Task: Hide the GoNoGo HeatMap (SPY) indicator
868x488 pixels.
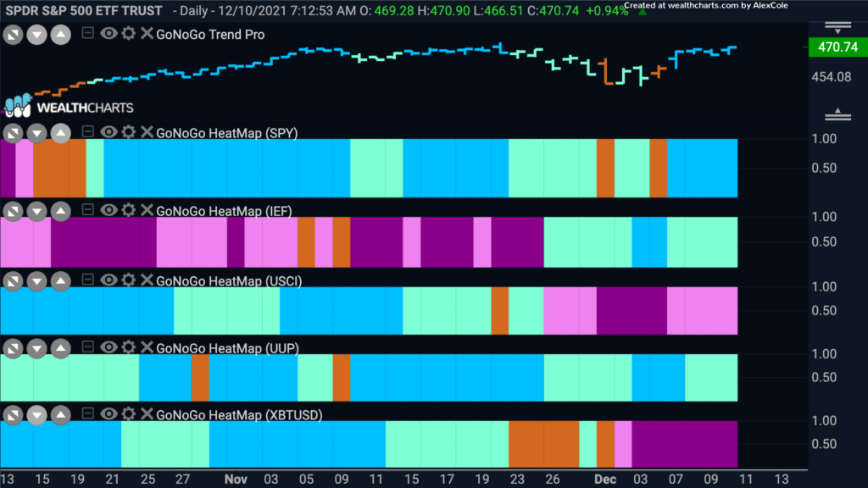Action: (108, 131)
